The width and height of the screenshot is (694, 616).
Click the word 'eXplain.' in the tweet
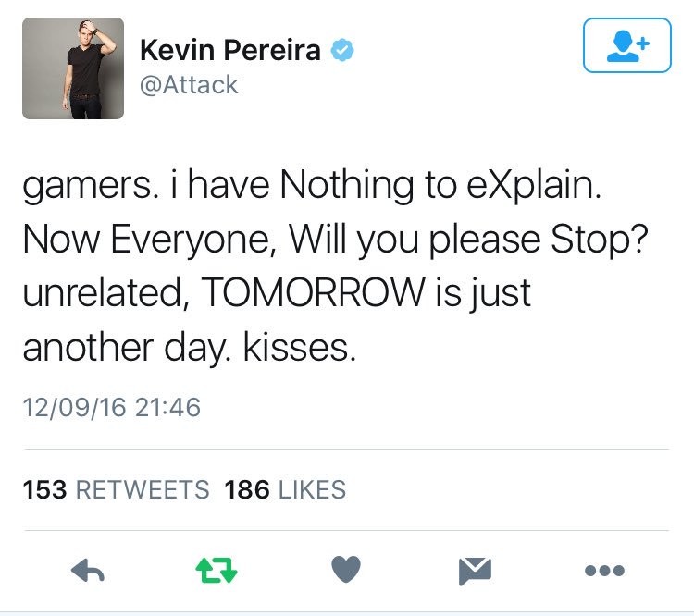tap(534, 186)
